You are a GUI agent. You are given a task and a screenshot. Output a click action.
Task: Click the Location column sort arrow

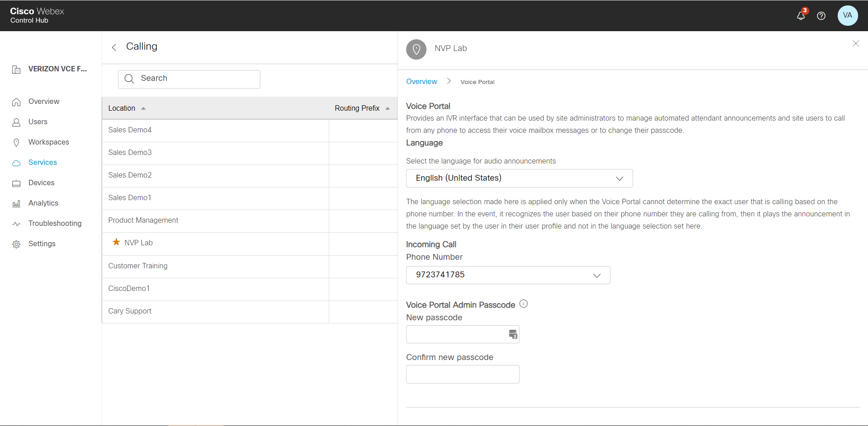tap(143, 108)
